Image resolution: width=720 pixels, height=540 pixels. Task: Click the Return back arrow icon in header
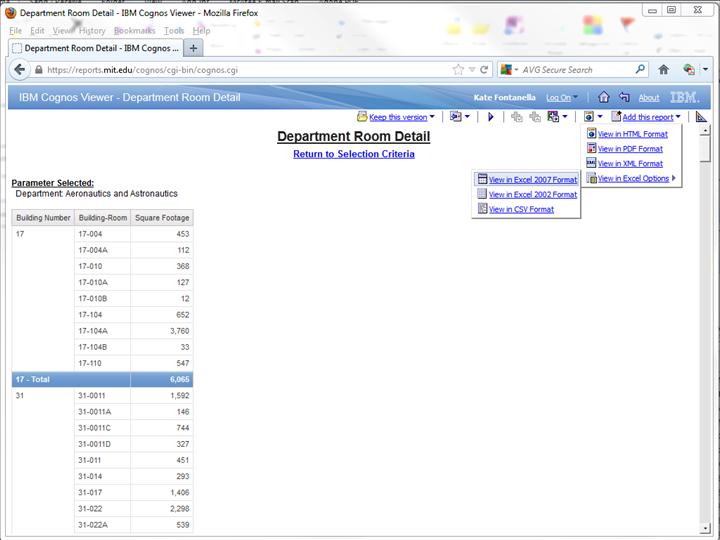(624, 97)
